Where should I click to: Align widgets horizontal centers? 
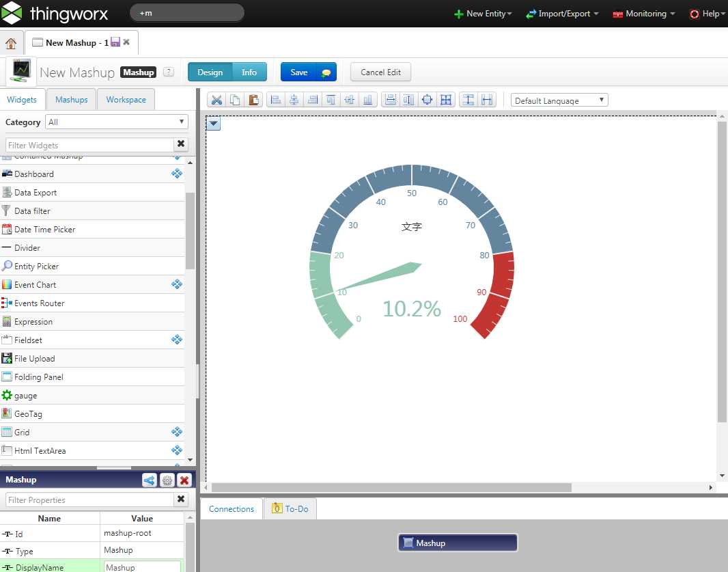[x=294, y=100]
